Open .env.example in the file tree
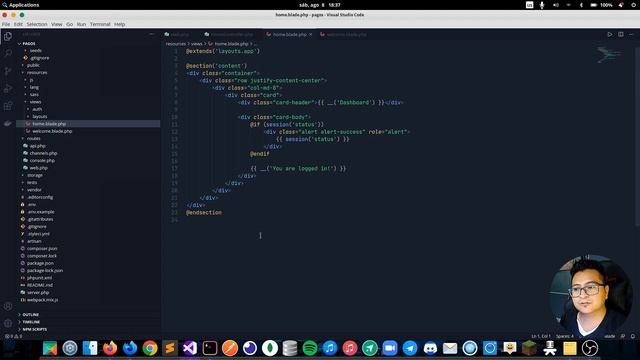 [41, 212]
